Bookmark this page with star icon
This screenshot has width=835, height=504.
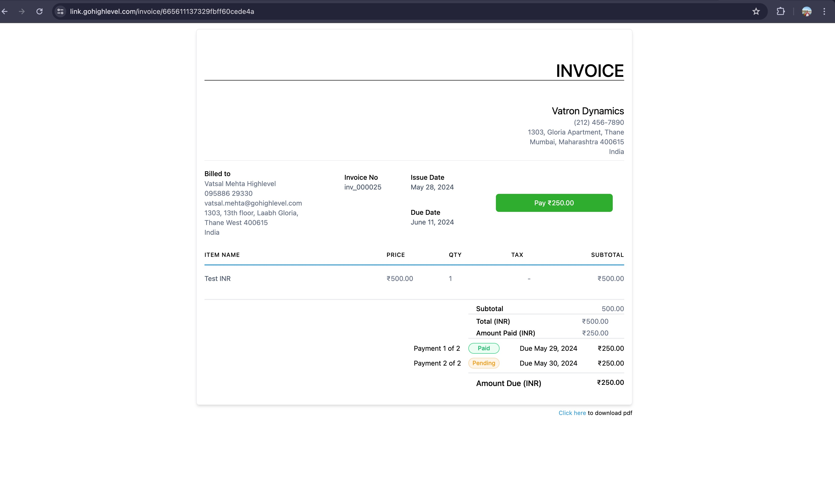tap(756, 11)
